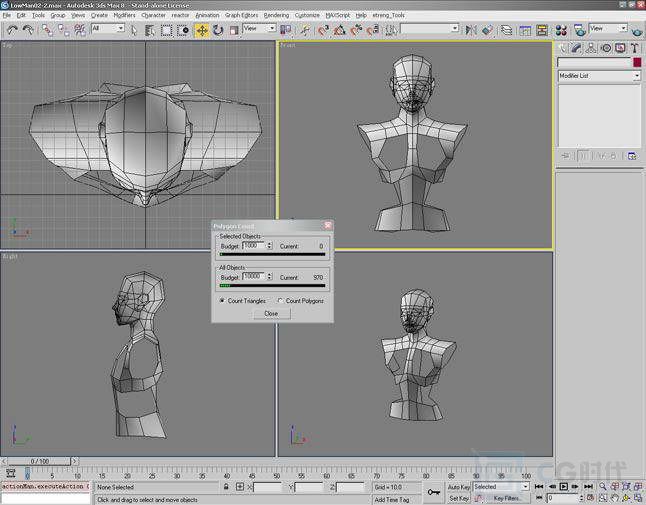This screenshot has width=646, height=505.
Task: Toggle the Angle Snap icon
Action: 339,30
